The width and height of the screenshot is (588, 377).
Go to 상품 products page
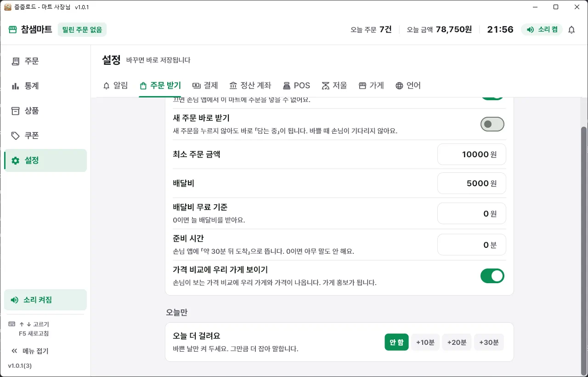pyautogui.click(x=45, y=111)
